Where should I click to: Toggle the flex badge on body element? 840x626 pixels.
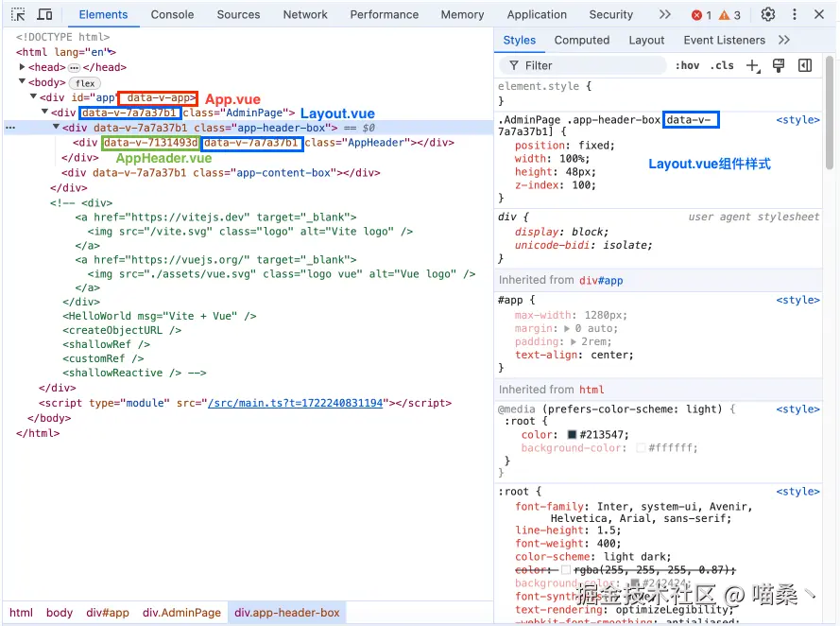84,83
